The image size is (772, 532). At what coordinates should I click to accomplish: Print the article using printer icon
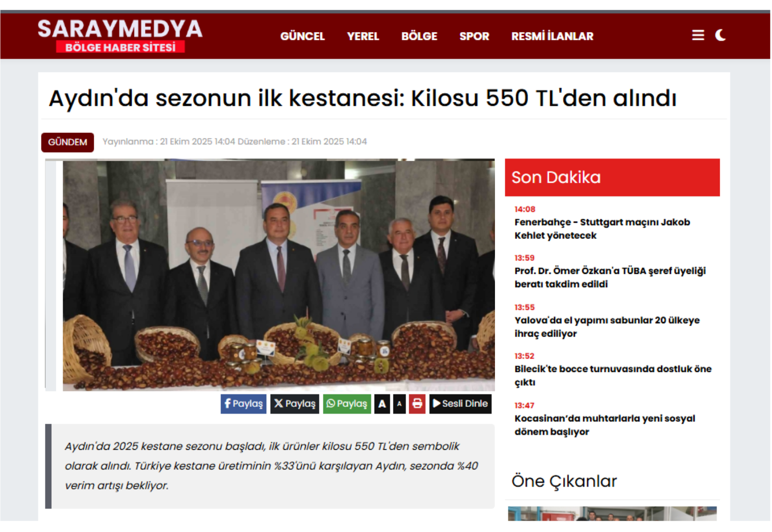pyautogui.click(x=417, y=404)
